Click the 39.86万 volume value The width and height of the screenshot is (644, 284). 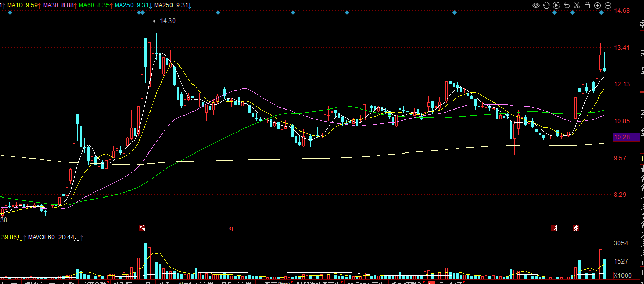coord(13,237)
